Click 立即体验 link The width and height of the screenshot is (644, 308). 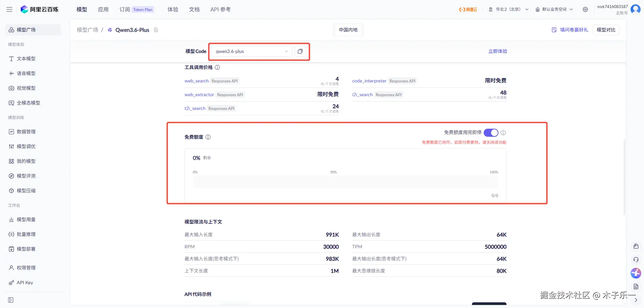click(x=498, y=51)
